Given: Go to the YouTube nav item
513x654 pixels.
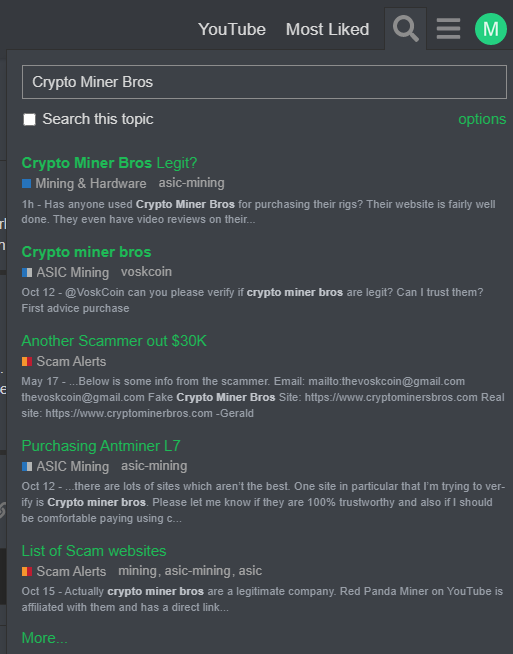Looking at the screenshot, I should pyautogui.click(x=231, y=29).
